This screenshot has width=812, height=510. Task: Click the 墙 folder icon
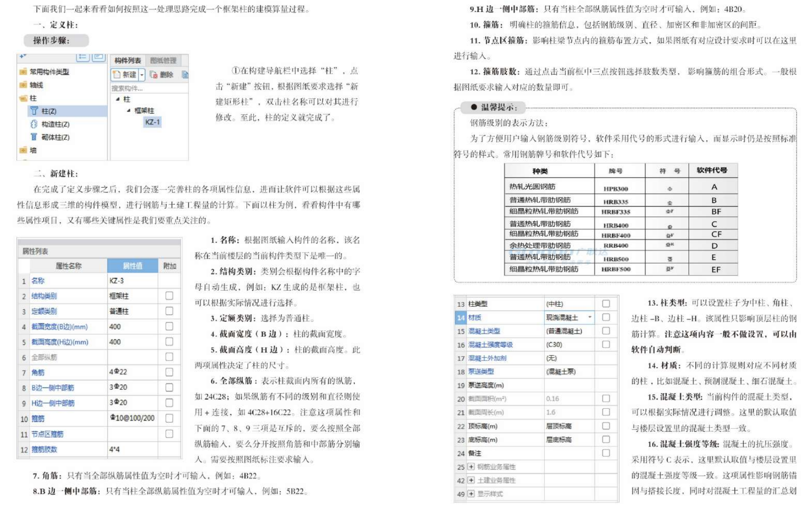pos(23,150)
